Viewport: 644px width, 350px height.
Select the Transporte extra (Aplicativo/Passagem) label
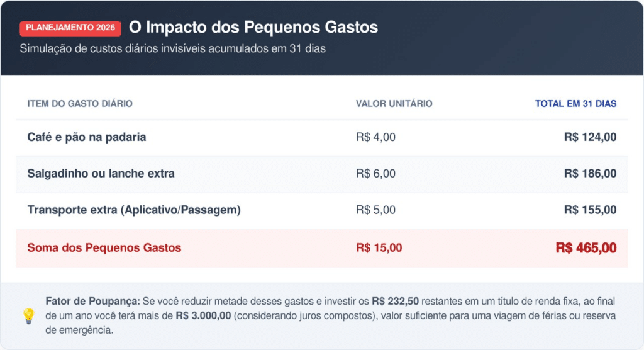point(134,210)
